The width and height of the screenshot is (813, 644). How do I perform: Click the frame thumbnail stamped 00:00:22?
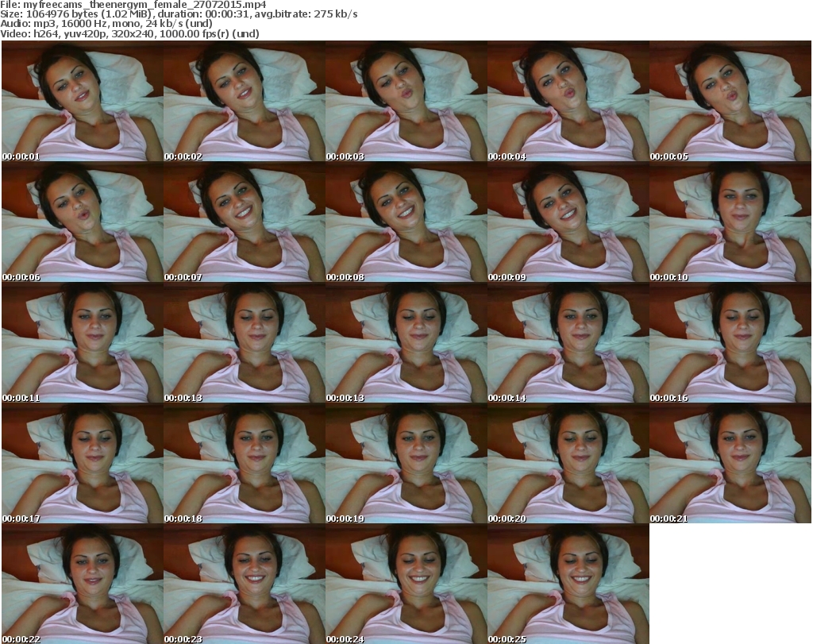point(83,584)
